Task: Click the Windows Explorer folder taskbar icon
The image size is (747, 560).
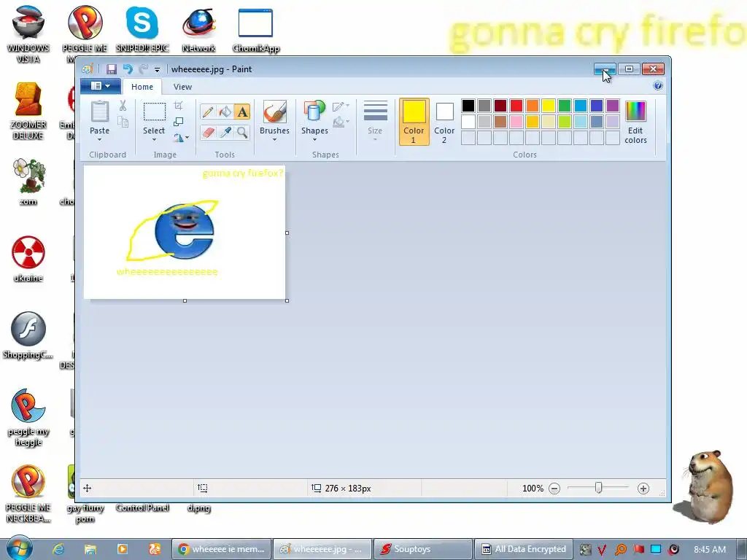Action: [x=90, y=549]
